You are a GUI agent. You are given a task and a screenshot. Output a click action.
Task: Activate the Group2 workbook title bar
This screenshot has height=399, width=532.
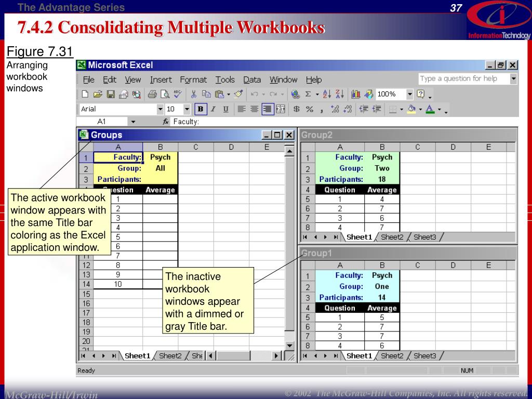tap(408, 135)
